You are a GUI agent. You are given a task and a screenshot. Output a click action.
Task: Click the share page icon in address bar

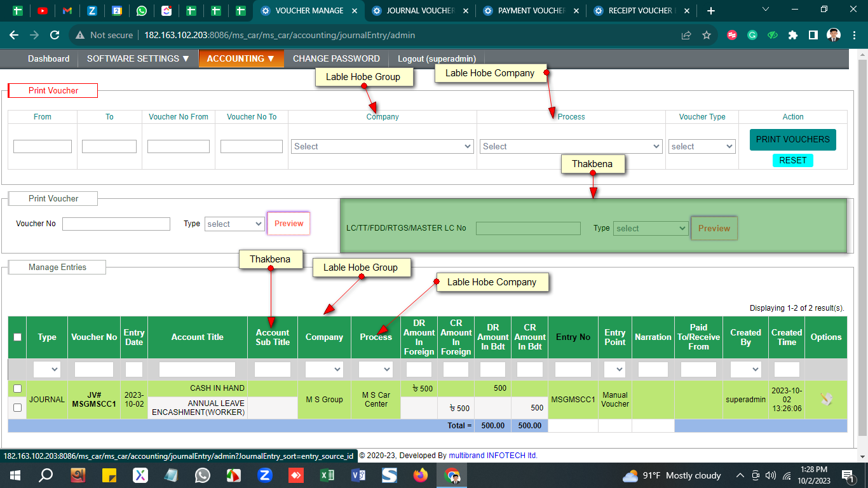pyautogui.click(x=686, y=36)
